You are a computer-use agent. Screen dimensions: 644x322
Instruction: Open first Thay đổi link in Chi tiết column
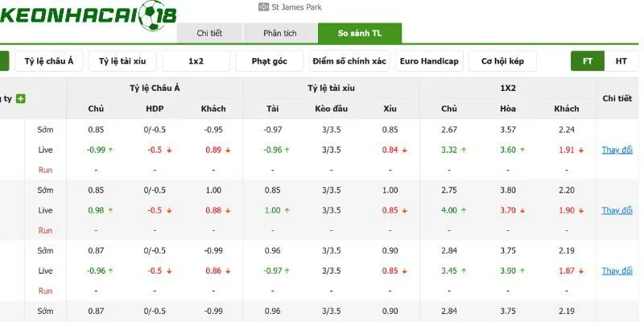click(x=617, y=150)
